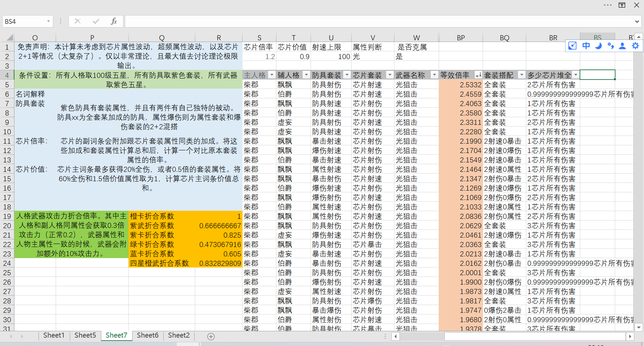Viewport: 644px width, 346px height.
Task: Open the 主人格 filter dropdown
Action: (272, 75)
